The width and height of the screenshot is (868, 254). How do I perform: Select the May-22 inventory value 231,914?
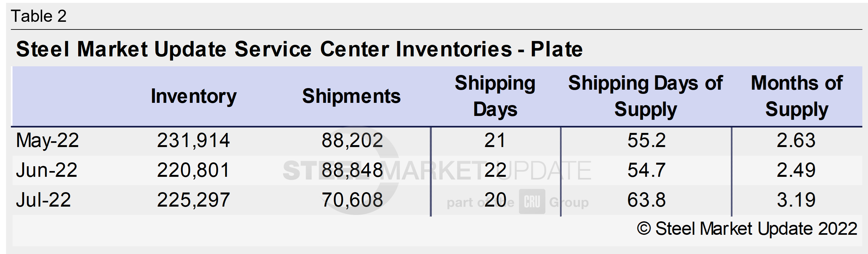(x=193, y=140)
